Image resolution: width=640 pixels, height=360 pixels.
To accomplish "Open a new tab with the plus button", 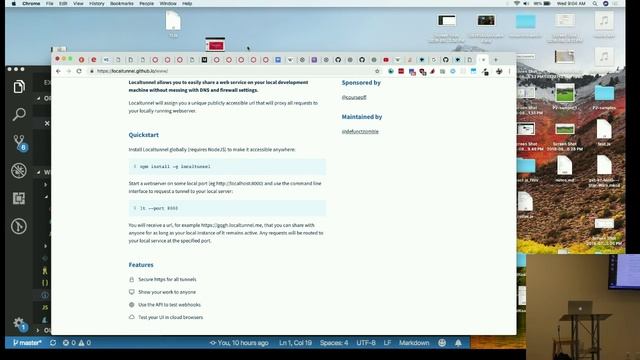I will click(496, 60).
